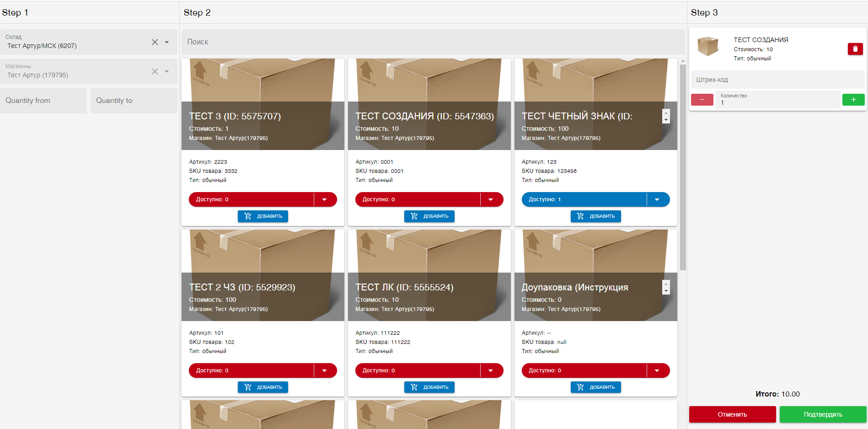Click the cart item box thumbnail
This screenshot has width=868, height=429.
(x=708, y=46)
